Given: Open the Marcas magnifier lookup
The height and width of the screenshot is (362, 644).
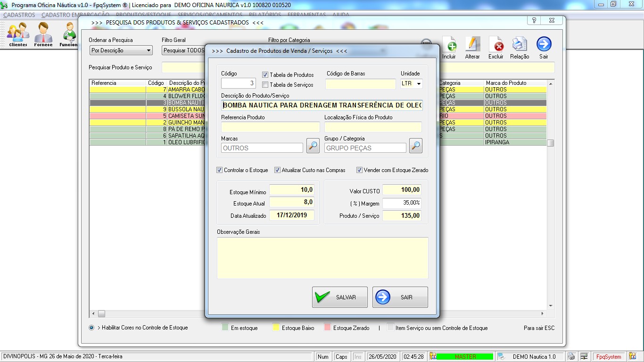Looking at the screenshot, I should (x=313, y=146).
